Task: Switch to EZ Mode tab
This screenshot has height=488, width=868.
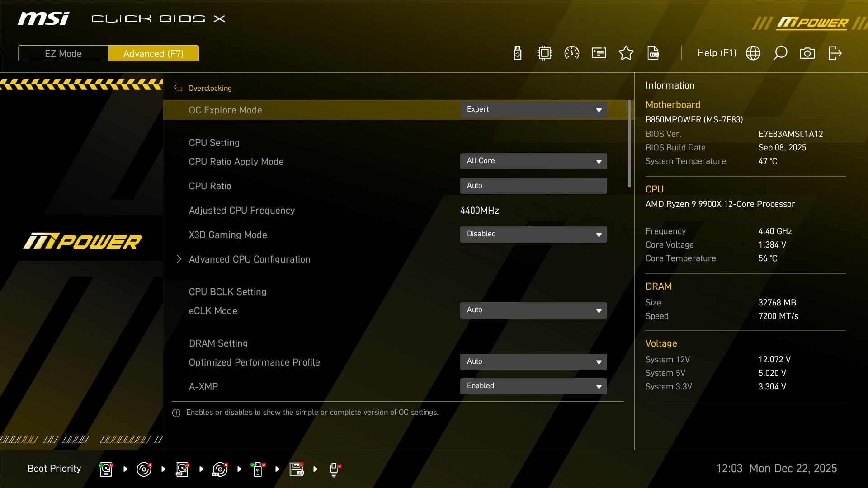Action: coord(63,53)
